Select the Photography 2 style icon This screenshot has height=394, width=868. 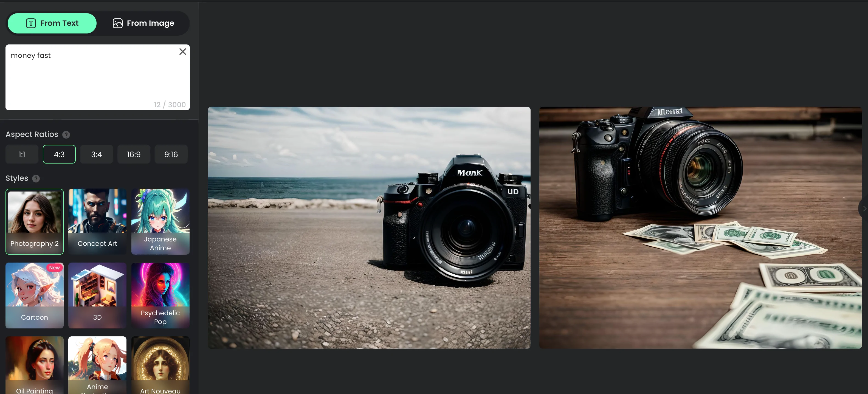pos(34,221)
